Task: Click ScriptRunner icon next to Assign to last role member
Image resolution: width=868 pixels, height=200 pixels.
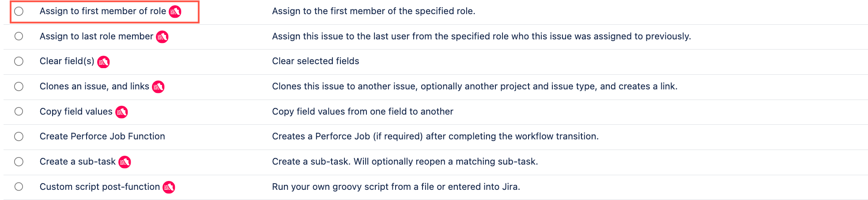Action: point(162,37)
